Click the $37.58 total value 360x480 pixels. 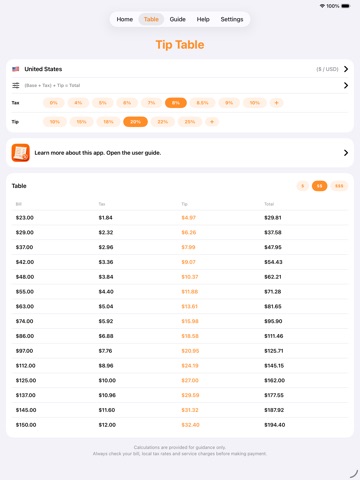pos(273,232)
